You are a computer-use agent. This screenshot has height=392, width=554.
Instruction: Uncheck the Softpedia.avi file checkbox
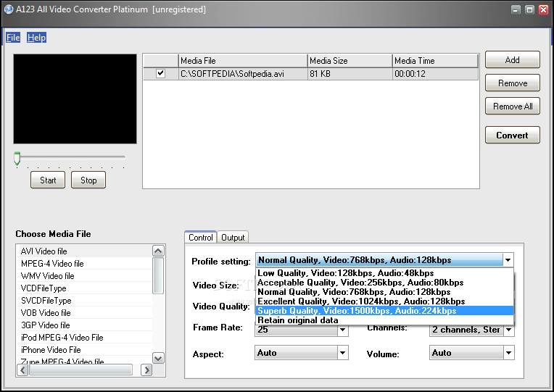[160, 73]
